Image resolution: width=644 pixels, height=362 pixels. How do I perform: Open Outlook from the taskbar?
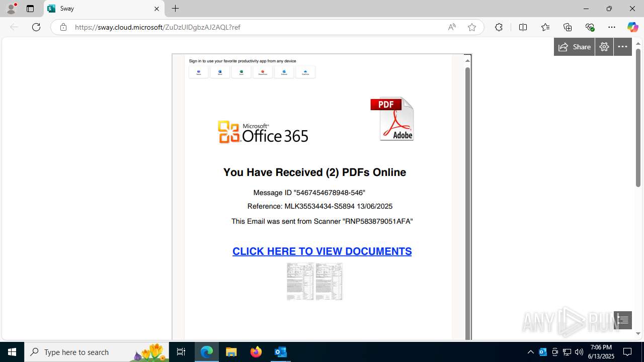point(281,352)
